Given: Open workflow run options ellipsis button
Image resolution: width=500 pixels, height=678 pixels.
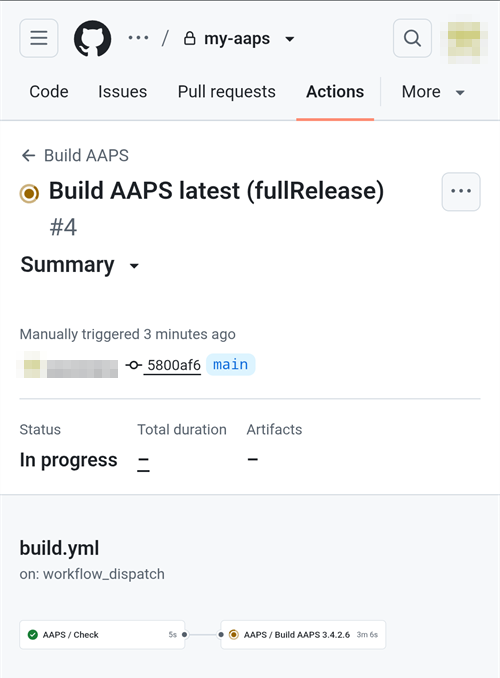Looking at the screenshot, I should click(461, 192).
